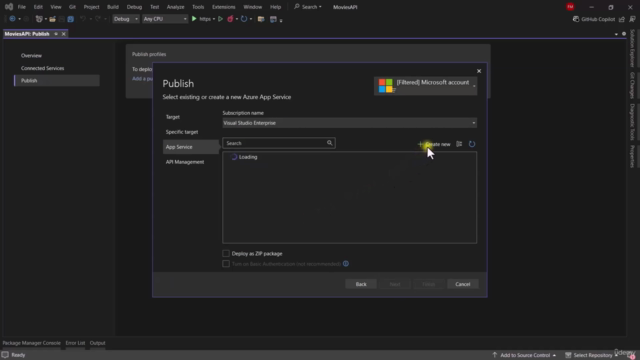Open the Package Manager Console tab

(x=31, y=343)
